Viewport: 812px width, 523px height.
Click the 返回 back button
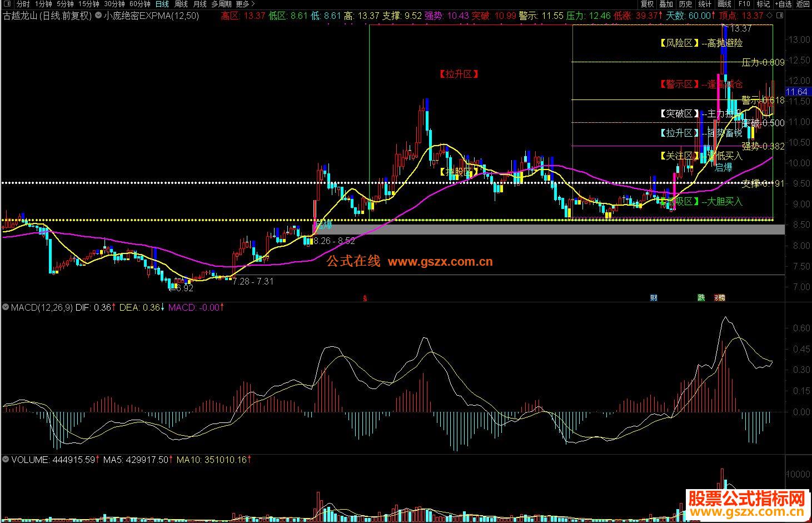click(803, 4)
